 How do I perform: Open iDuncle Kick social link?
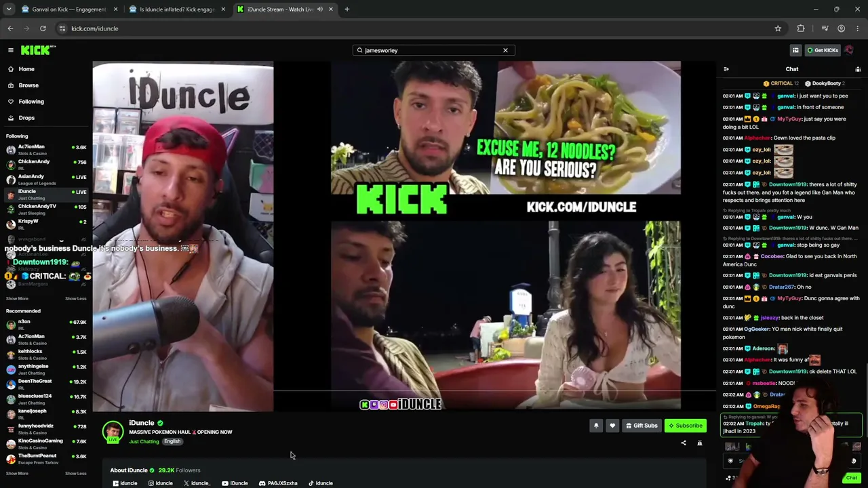(125, 483)
